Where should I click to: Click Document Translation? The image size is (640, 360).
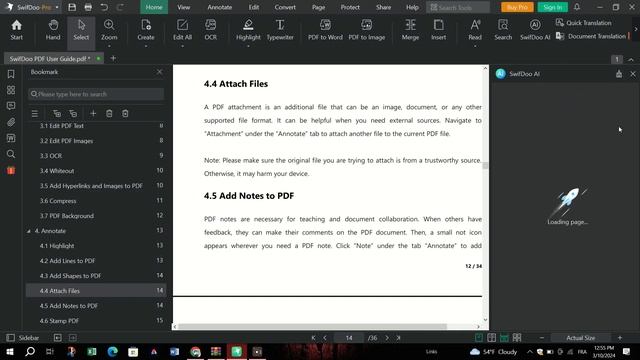(591, 36)
